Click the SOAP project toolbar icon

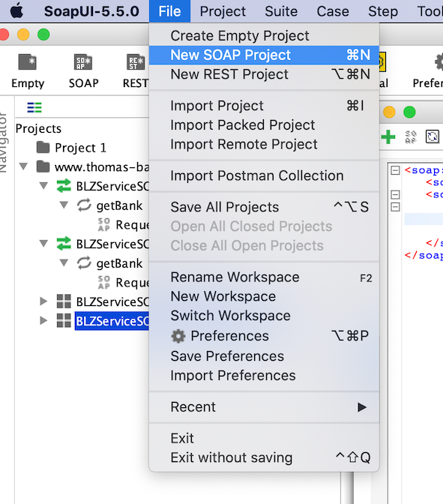pos(83,62)
